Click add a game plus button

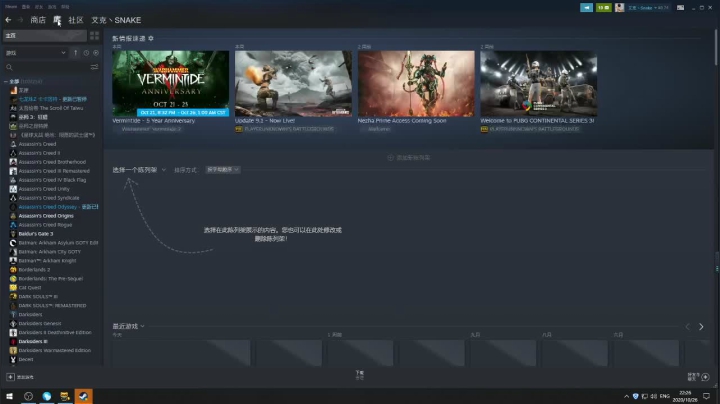10,377
